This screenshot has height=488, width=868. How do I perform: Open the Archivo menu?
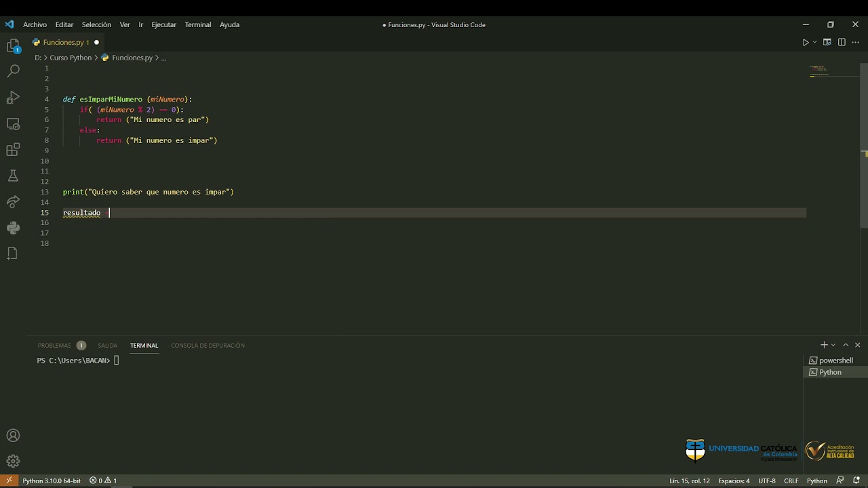[35, 24]
